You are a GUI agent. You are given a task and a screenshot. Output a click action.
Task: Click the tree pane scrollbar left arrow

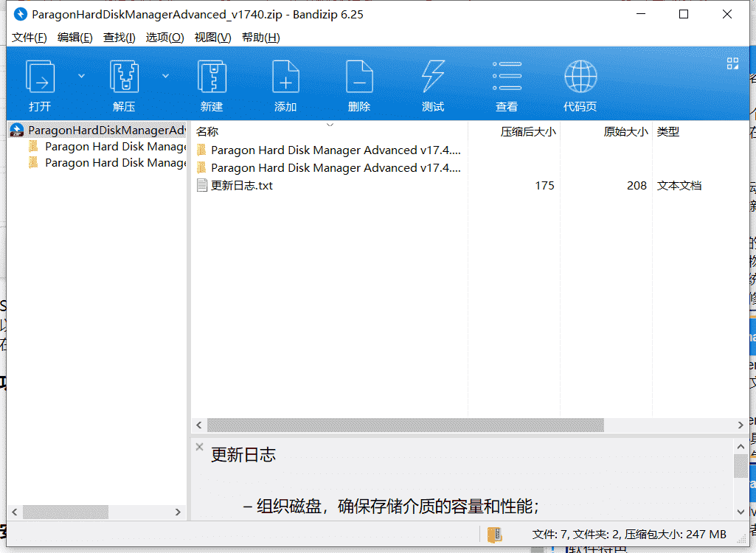(15, 512)
